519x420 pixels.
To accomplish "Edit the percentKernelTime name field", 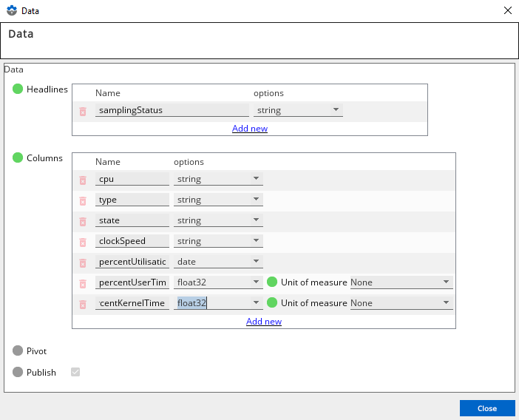I will [132, 303].
